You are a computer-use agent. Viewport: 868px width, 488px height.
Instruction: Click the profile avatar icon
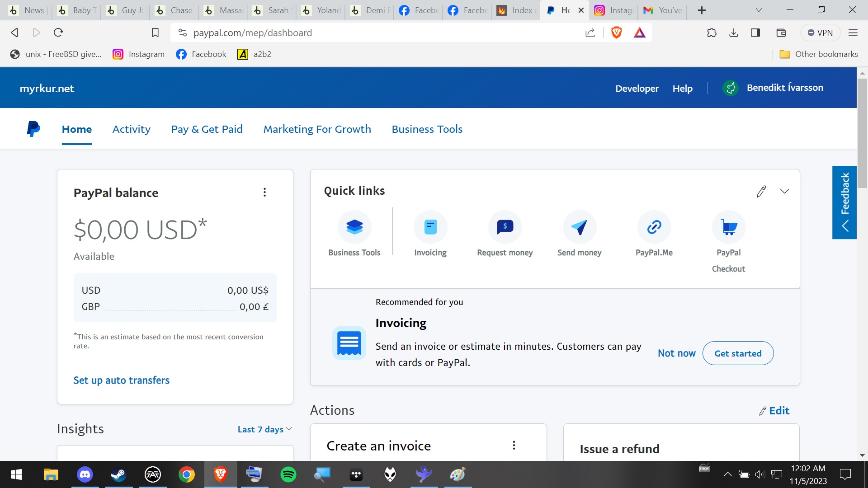point(731,88)
